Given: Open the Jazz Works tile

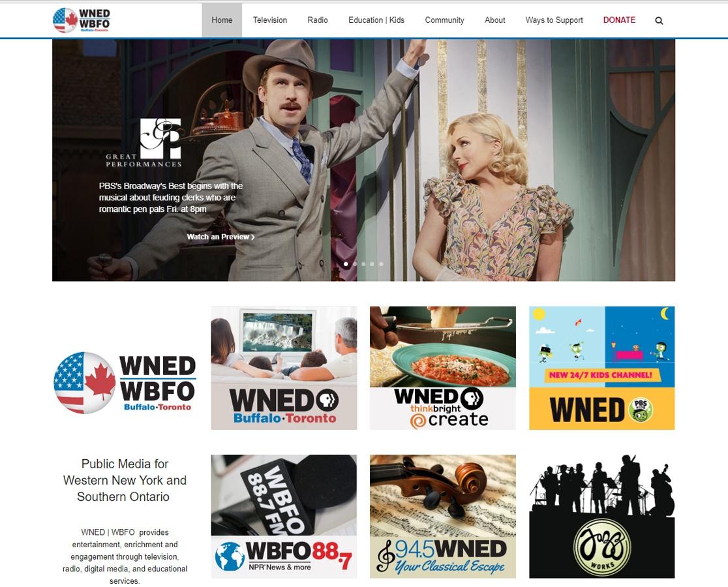Looking at the screenshot, I should [601, 517].
